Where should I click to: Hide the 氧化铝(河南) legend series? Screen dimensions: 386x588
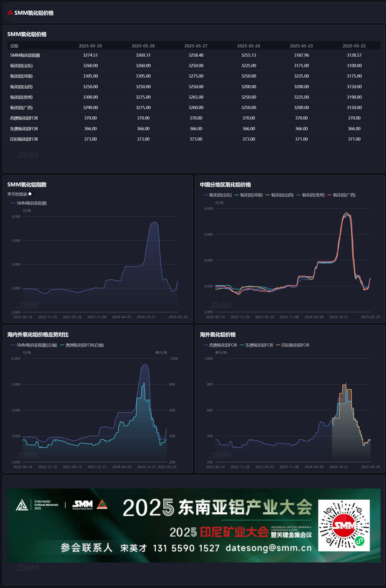point(248,195)
